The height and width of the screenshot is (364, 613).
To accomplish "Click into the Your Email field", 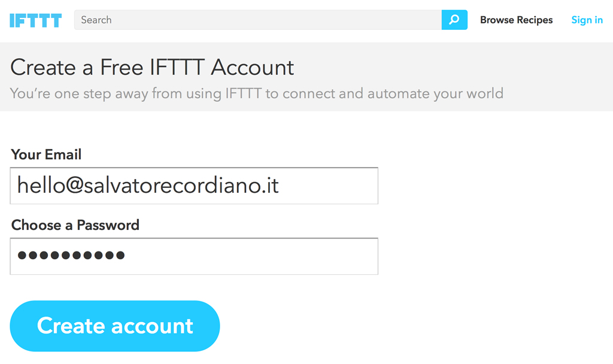I will pyautogui.click(x=194, y=186).
